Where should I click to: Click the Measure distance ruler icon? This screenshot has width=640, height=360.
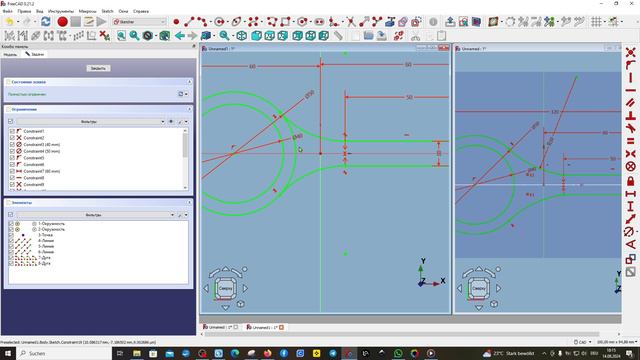338,36
